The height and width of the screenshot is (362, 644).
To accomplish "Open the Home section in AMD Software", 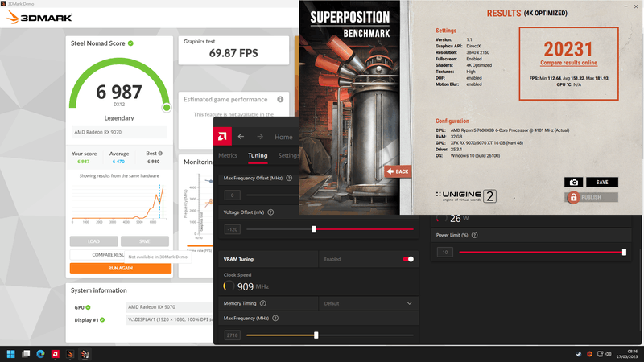I will click(x=283, y=137).
